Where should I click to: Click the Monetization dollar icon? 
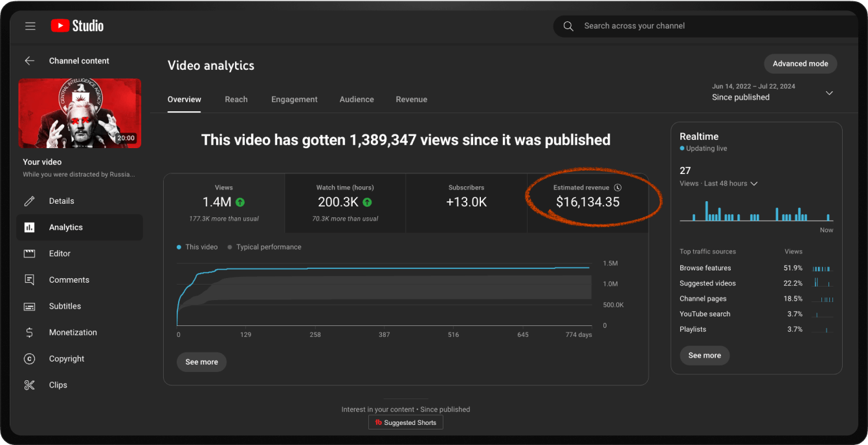click(29, 332)
